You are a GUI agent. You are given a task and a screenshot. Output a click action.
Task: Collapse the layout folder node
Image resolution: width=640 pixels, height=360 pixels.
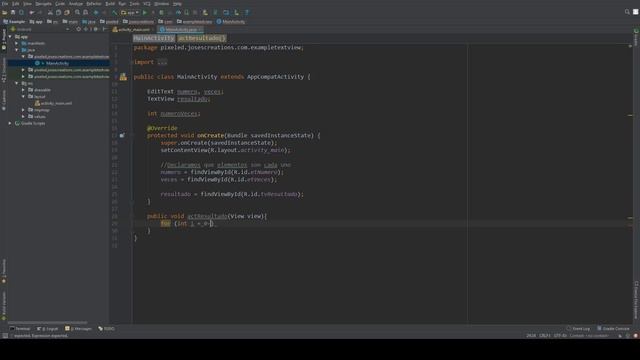tap(23, 97)
